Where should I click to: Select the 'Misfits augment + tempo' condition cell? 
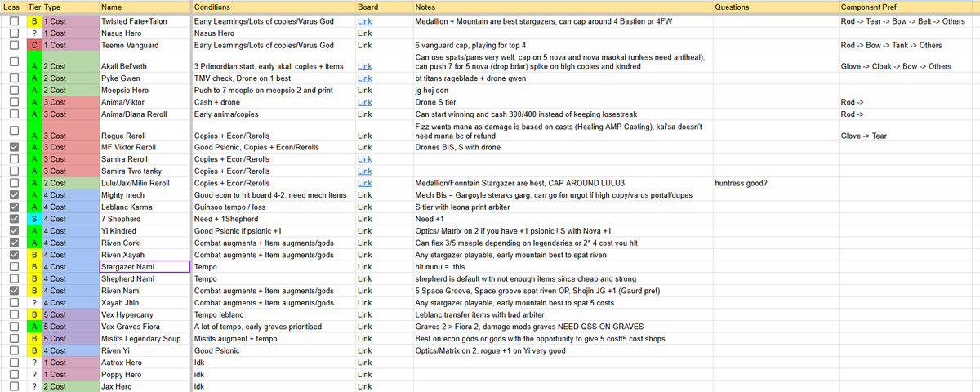(x=274, y=337)
